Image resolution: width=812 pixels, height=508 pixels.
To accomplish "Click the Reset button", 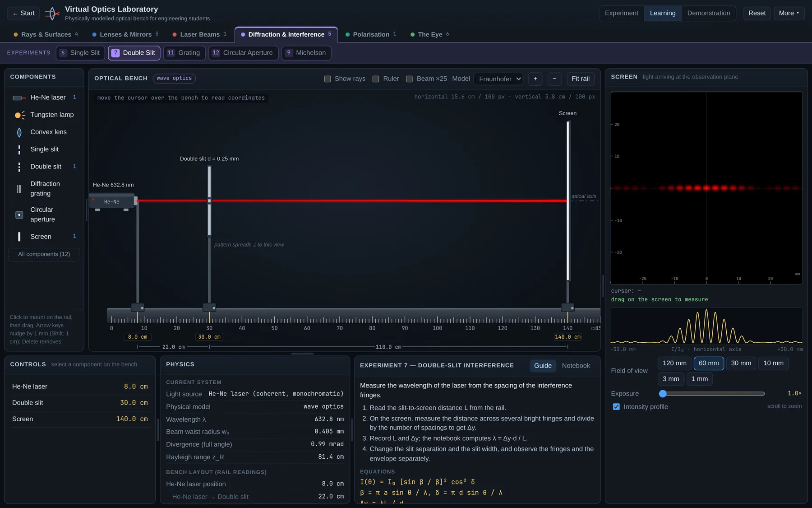I will (x=757, y=13).
